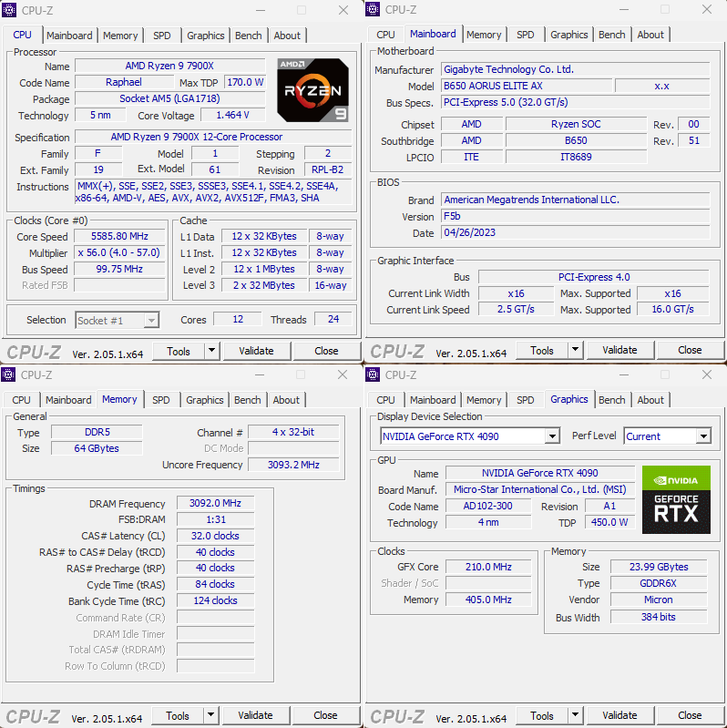Select the CPU tab in the Mainboard window
Screen dimensions: 727x728
[x=385, y=35]
